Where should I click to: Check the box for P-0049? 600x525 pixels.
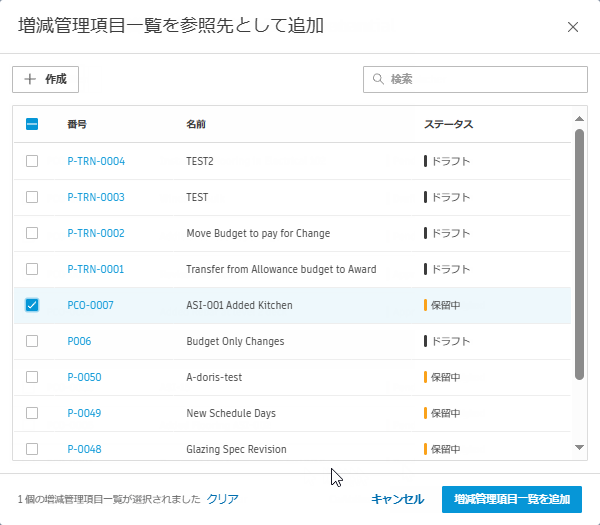32,413
